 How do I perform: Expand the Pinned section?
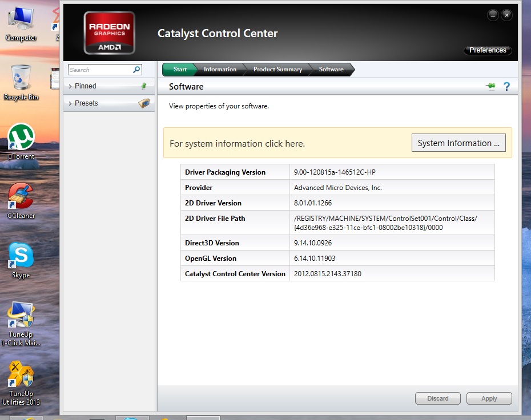coord(109,86)
